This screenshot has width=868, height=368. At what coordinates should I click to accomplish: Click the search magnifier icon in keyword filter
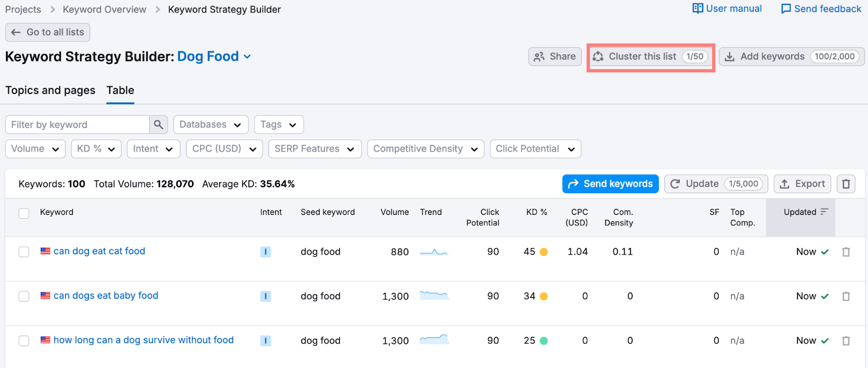[158, 124]
